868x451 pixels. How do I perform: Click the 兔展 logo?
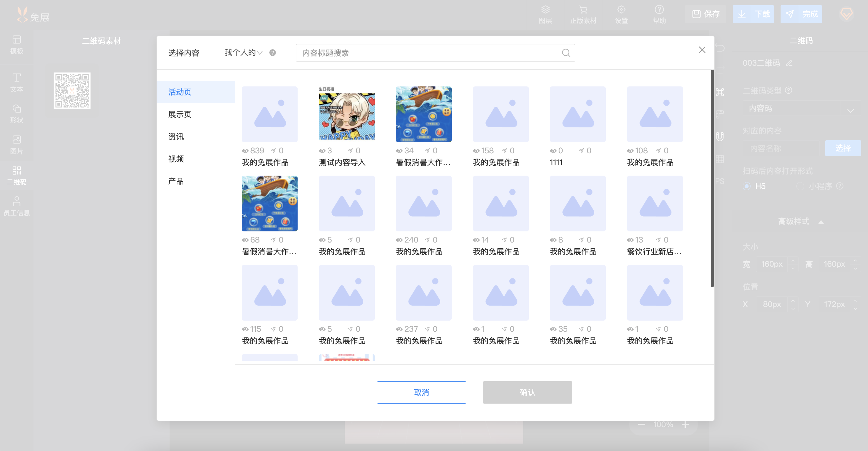[x=33, y=15]
